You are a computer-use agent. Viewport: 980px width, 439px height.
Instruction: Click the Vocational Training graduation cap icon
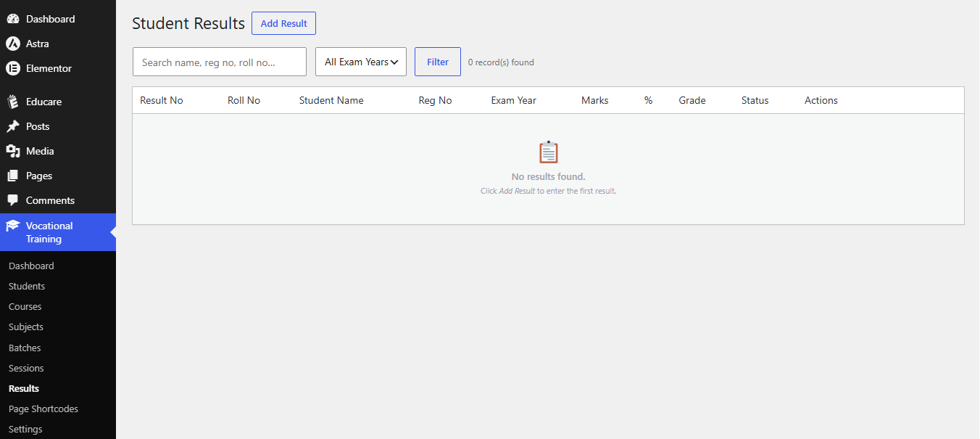(12, 226)
